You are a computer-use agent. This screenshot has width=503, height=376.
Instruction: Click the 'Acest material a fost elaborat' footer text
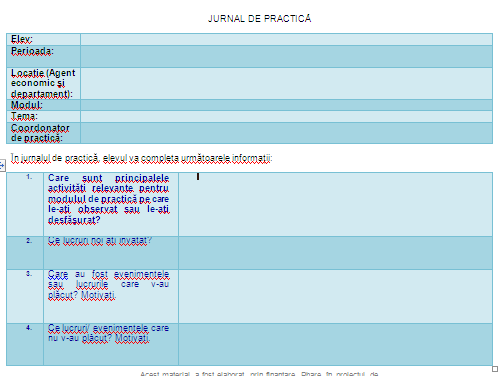(x=259, y=374)
